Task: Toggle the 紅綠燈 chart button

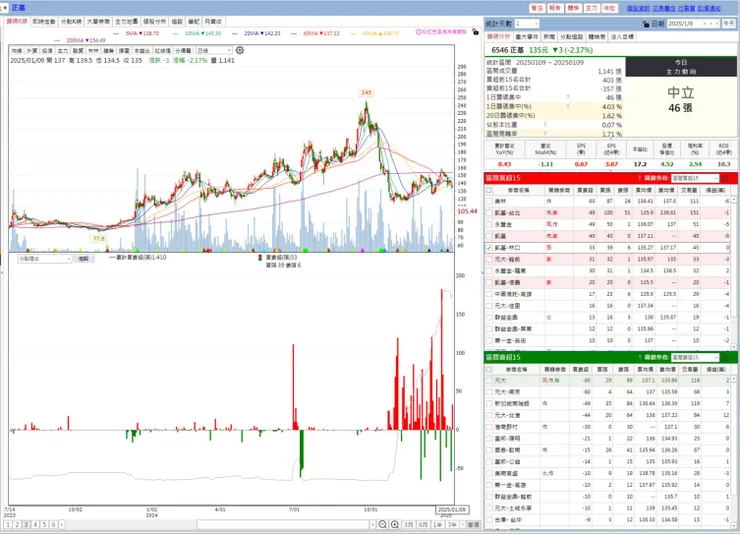Action: 162,50
